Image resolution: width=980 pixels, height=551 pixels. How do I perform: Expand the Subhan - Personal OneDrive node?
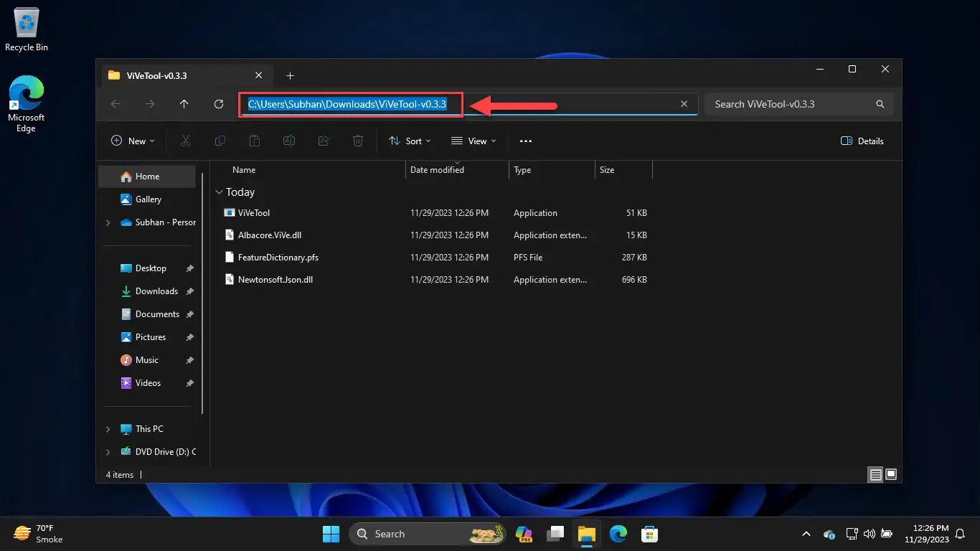click(x=108, y=222)
